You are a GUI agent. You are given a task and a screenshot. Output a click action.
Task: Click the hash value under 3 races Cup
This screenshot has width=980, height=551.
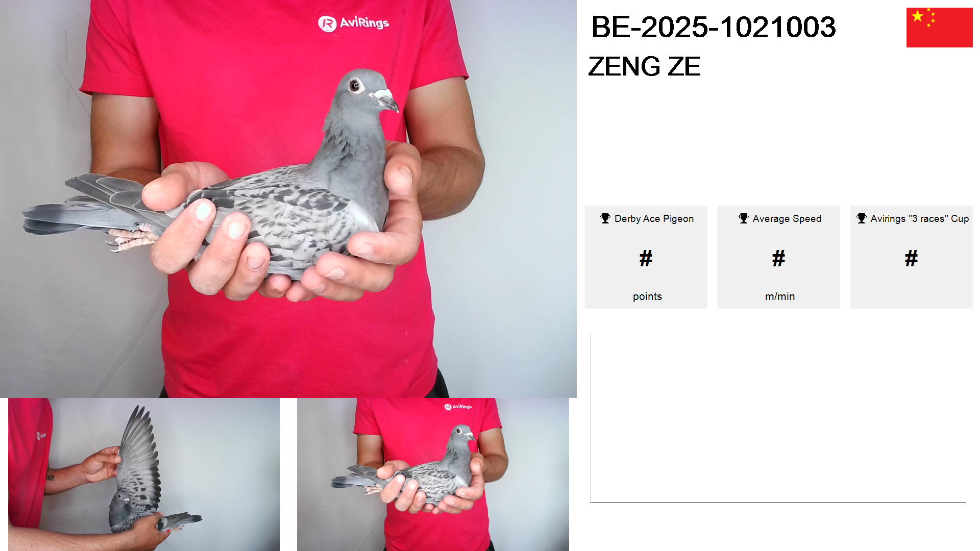click(x=911, y=258)
